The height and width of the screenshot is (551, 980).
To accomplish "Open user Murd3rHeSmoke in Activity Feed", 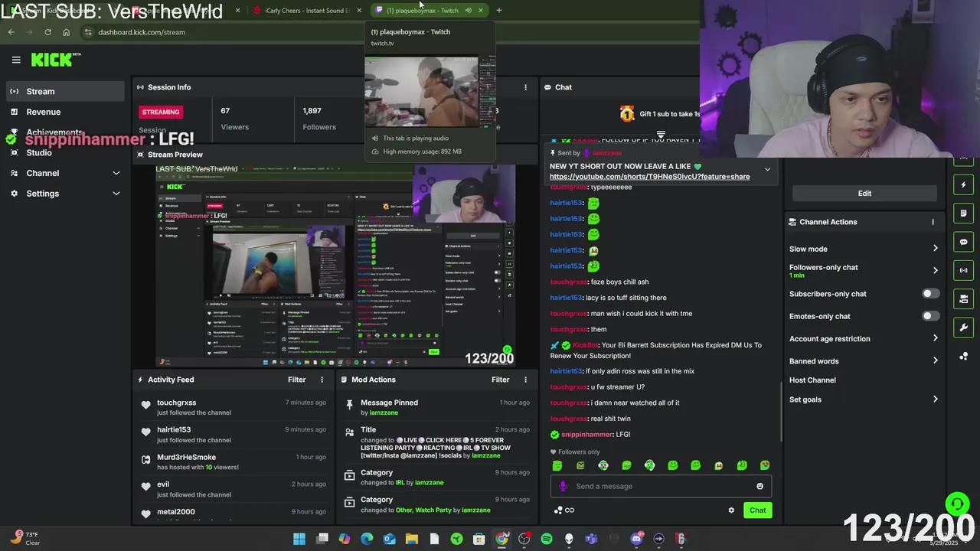I will tap(186, 457).
